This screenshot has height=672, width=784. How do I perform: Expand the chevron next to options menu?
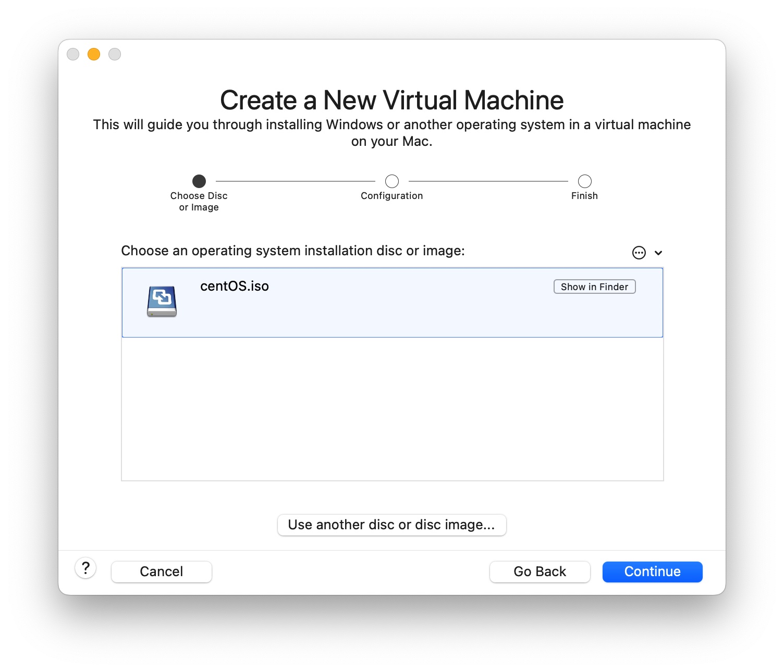coord(658,253)
